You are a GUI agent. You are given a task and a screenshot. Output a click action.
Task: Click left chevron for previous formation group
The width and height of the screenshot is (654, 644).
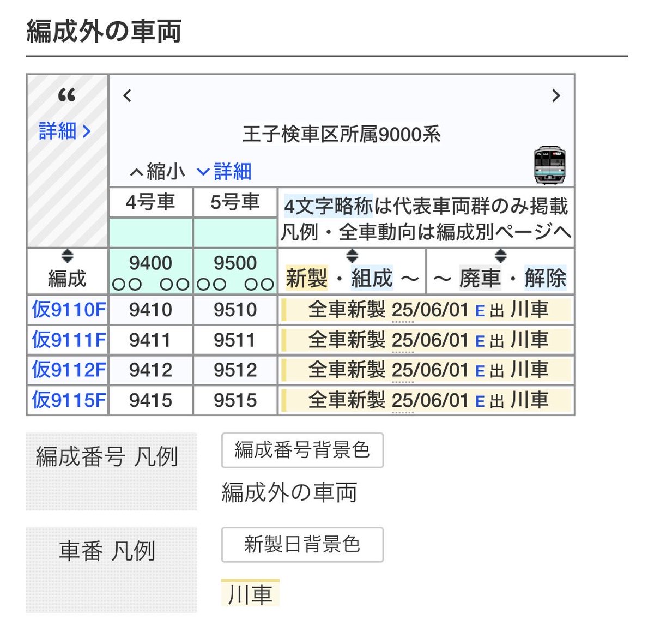126,96
